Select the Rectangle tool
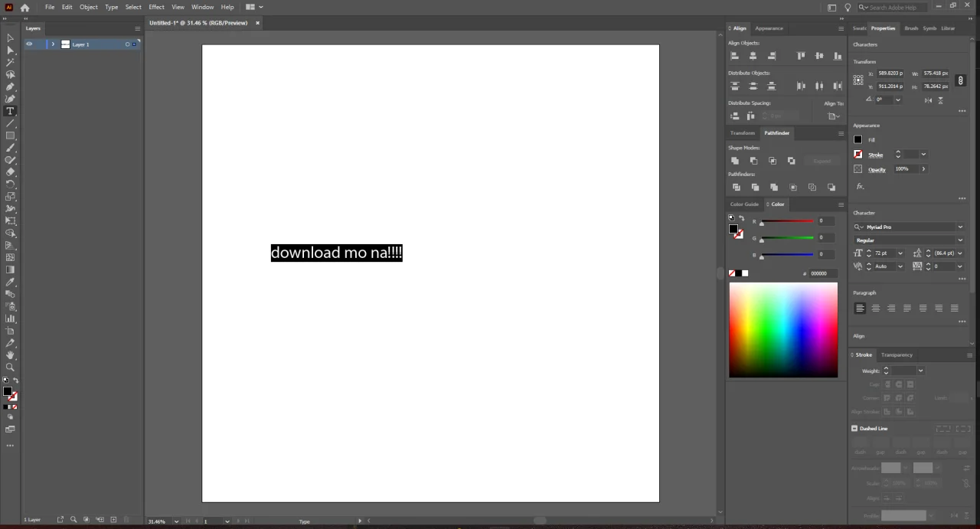 10,136
